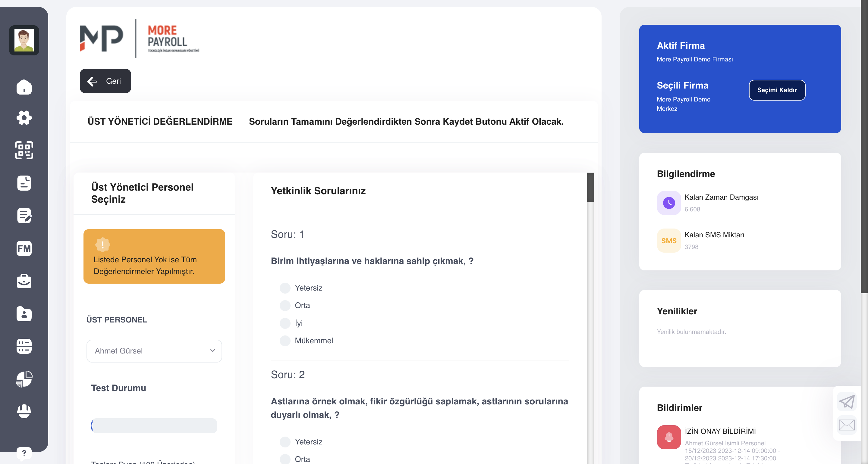Select Mükemmel for Soru 1
Screen dimensions: 868x464
tap(285, 341)
